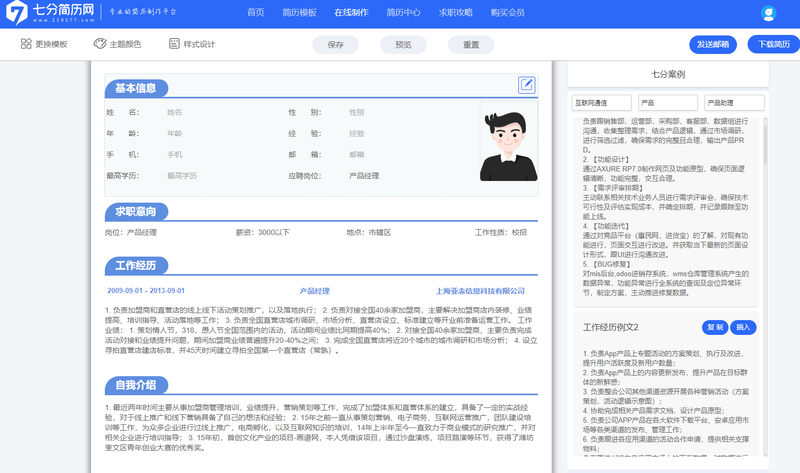Click the 年龄 placeholder field
This screenshot has height=473, width=800.
(174, 133)
